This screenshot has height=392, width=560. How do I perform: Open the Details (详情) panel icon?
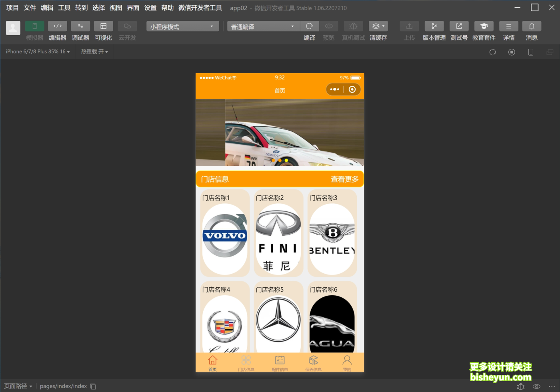pos(509,26)
